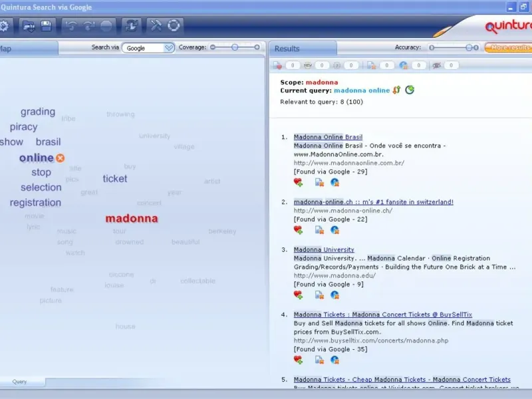Viewport: 532px width, 399px height.
Task: Click the green clock icon beside current query
Action: 410,90
